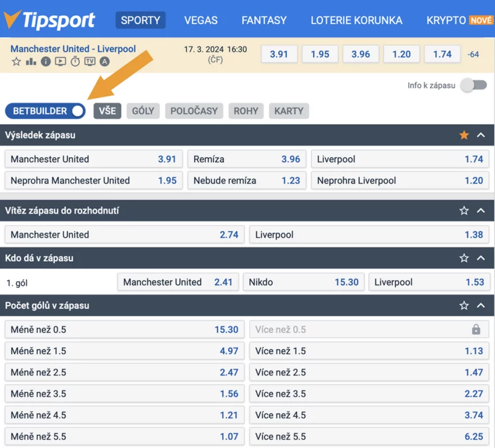Click the circled A icon
The image size is (495, 448).
click(x=105, y=61)
